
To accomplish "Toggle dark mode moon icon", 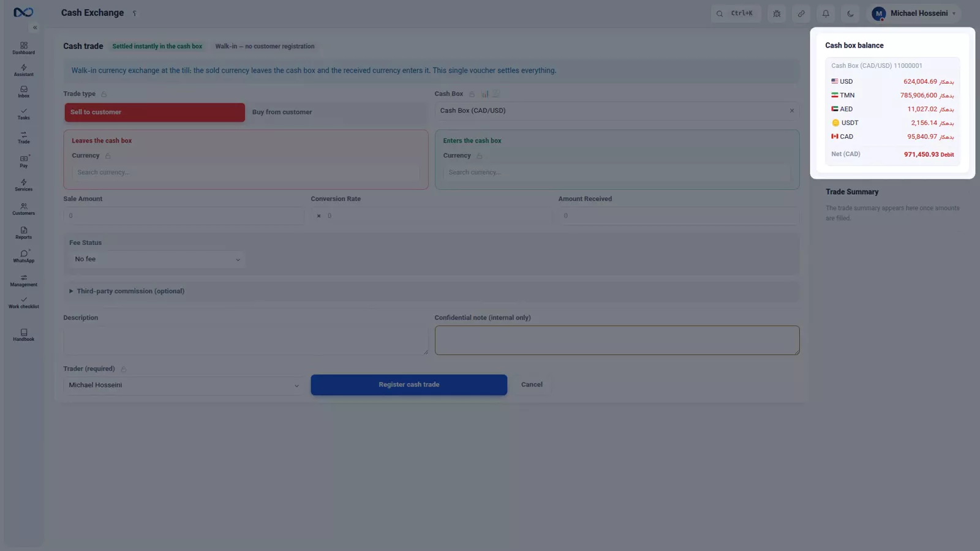I will click(850, 13).
